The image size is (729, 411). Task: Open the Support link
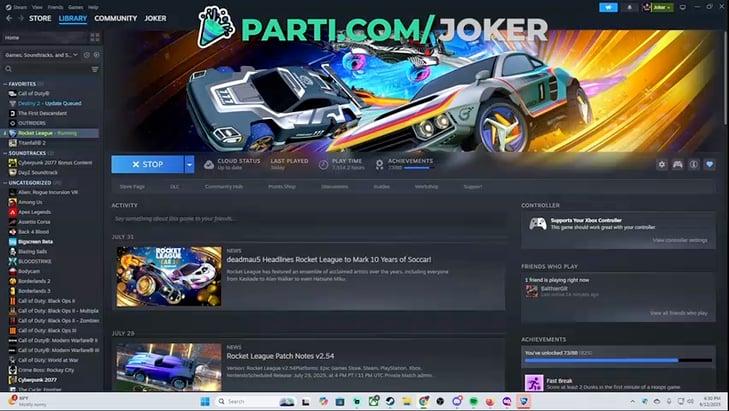(x=473, y=186)
